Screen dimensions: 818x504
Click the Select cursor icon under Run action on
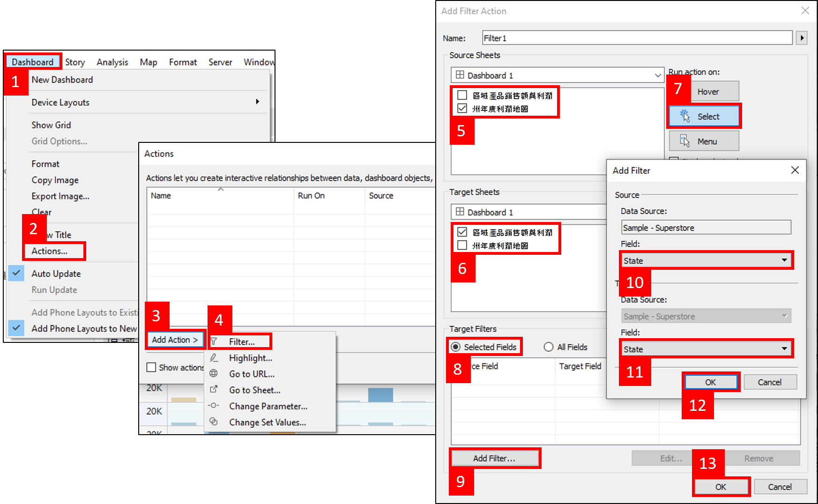pyautogui.click(x=685, y=116)
